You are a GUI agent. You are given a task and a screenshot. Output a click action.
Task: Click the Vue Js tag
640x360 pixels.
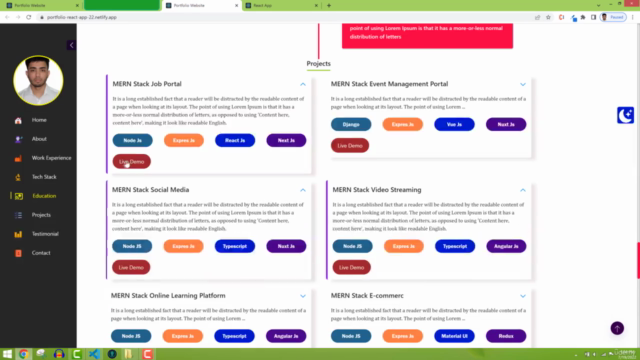pos(454,124)
